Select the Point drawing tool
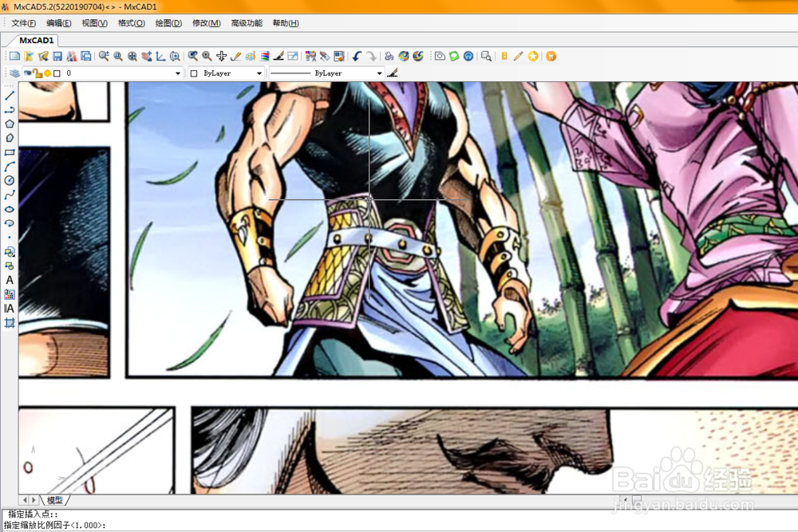798x532 pixels. (x=9, y=238)
